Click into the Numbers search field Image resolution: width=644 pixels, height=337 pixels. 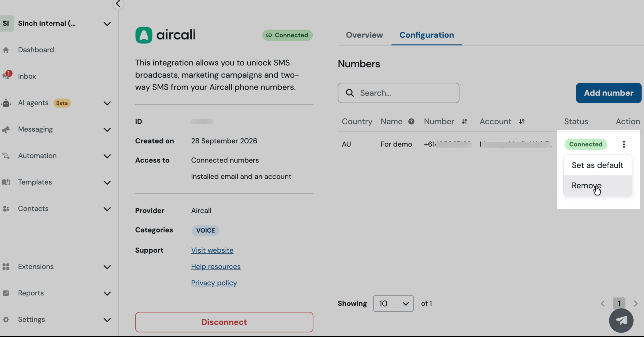398,93
